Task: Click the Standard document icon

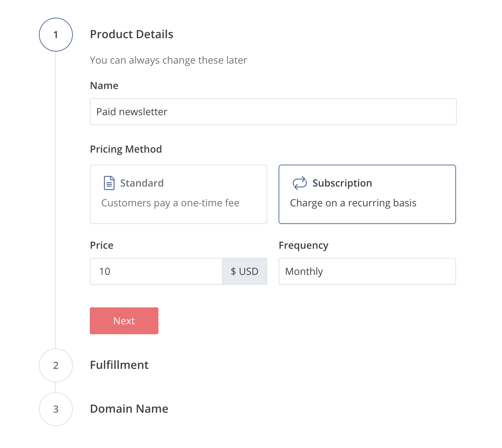Action: pos(109,183)
